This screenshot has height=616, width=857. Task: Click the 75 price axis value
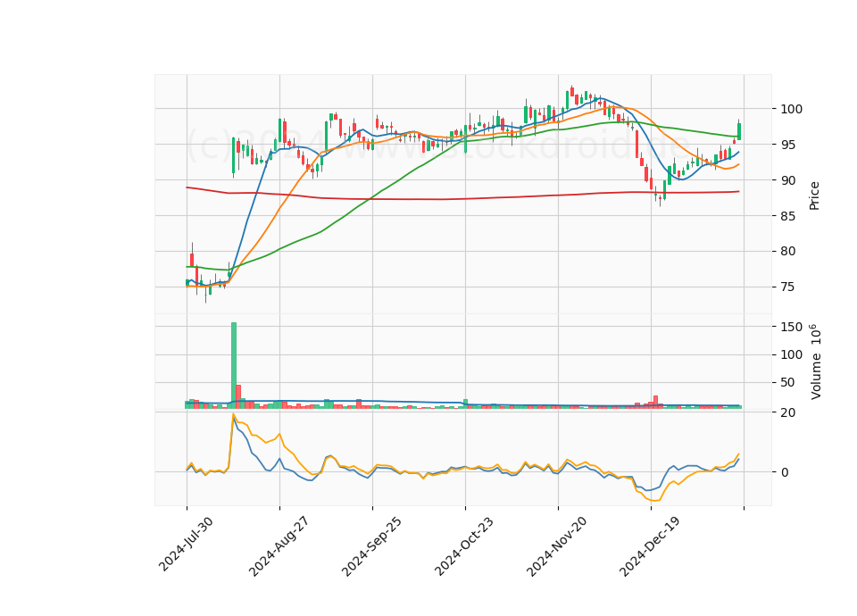(788, 287)
